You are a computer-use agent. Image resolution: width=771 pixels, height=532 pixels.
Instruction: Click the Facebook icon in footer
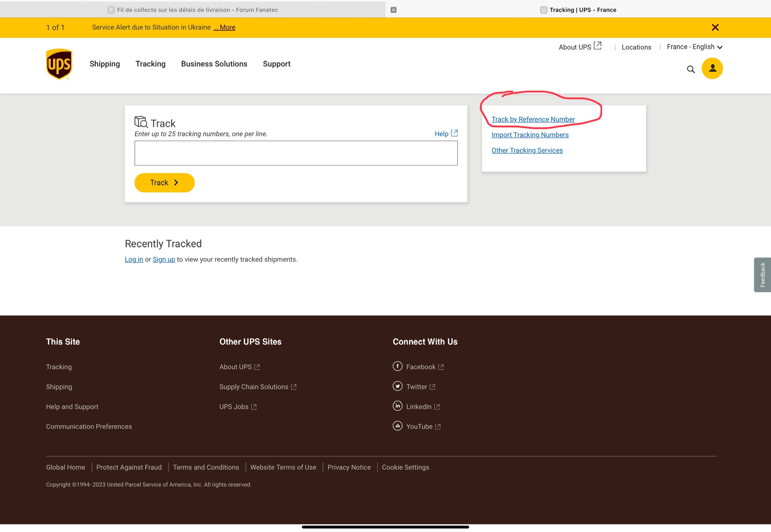click(x=397, y=366)
